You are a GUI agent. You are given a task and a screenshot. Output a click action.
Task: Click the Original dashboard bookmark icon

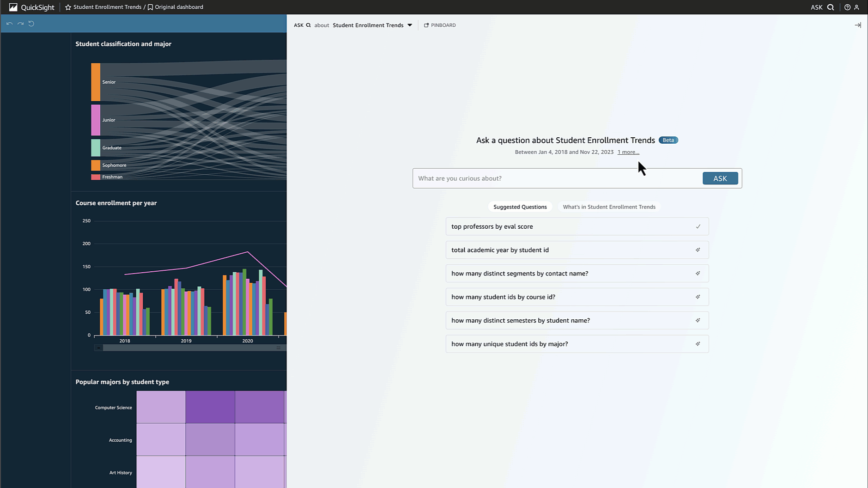point(150,7)
